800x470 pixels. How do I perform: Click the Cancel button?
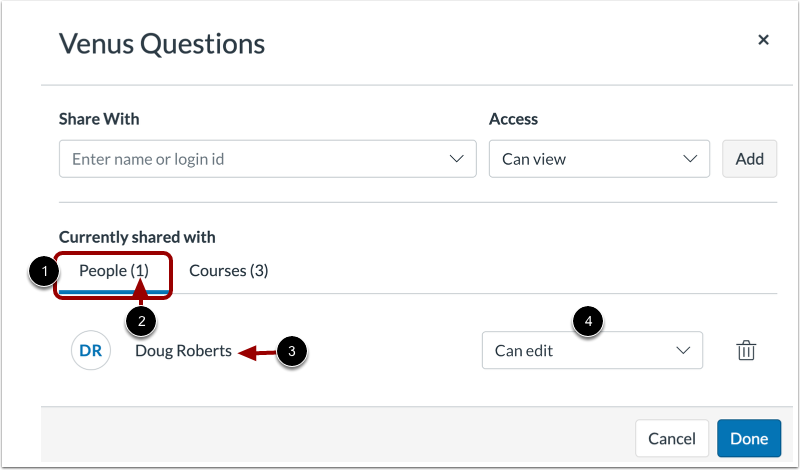672,438
